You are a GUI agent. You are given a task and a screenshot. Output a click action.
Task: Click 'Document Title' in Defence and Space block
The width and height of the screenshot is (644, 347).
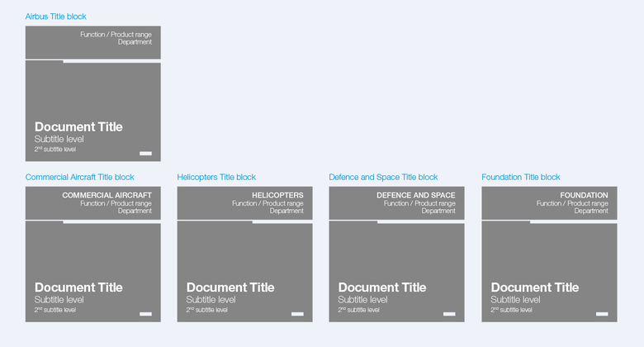382,288
